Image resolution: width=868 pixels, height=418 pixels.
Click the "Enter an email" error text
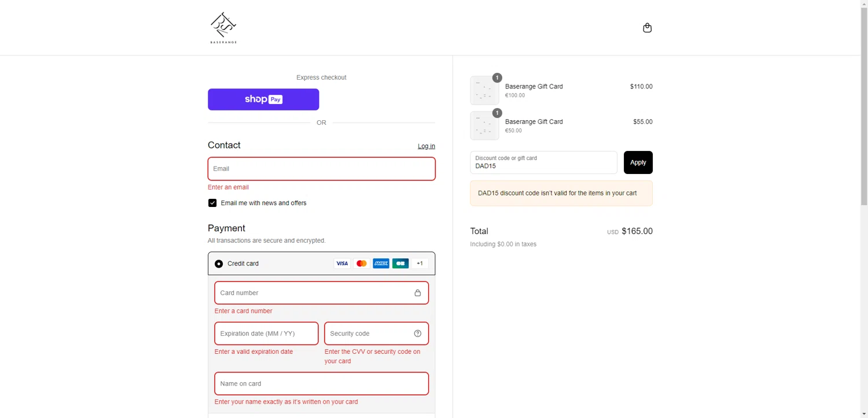pyautogui.click(x=228, y=187)
